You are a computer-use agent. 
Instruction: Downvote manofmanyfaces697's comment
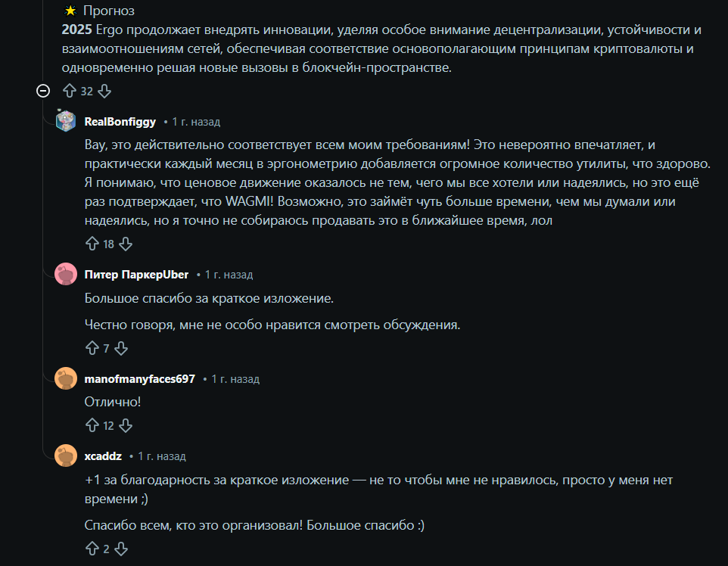click(x=126, y=425)
